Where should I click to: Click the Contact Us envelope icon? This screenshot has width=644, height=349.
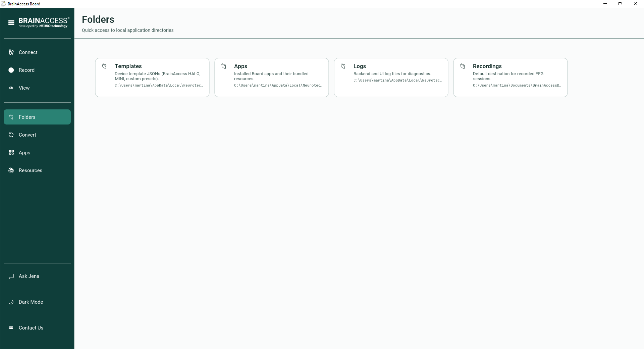coord(11,328)
